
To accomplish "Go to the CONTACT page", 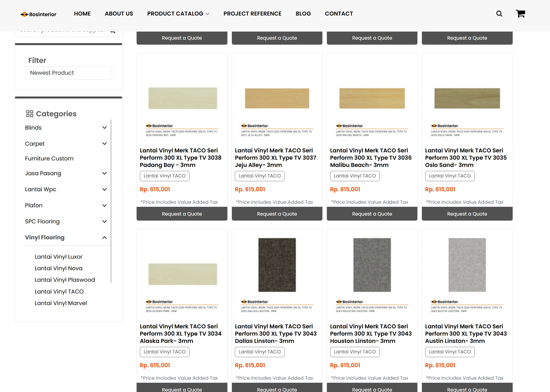I will 339,14.
